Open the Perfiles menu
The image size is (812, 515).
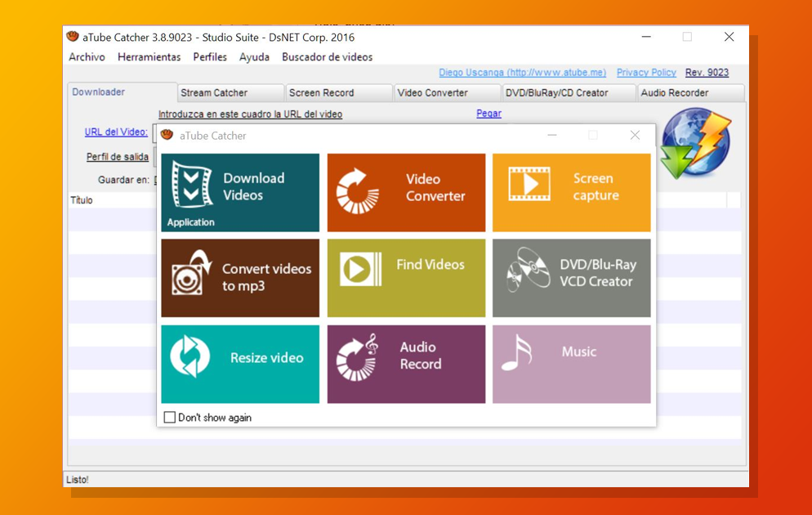coord(210,57)
